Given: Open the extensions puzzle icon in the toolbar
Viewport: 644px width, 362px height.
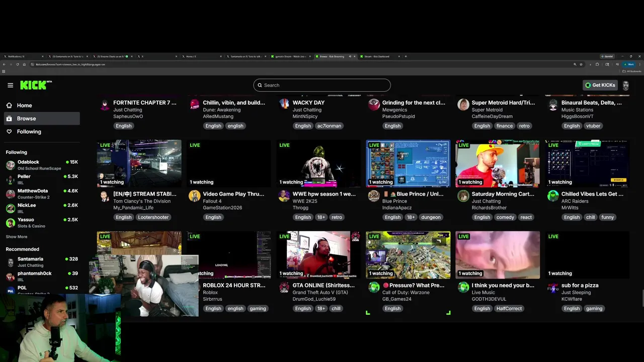Looking at the screenshot, I should tap(597, 64).
